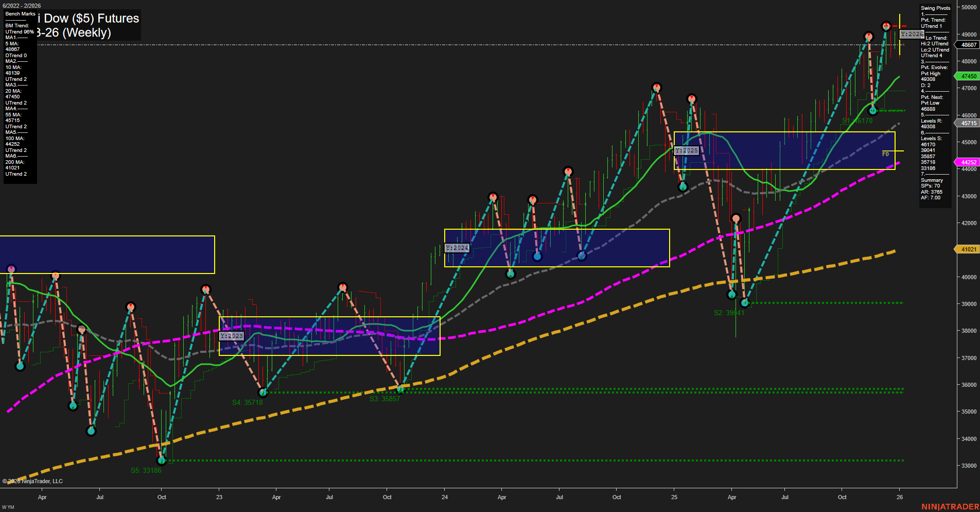The image size is (980, 512).
Task: Expand the Swing Pivots Summary section
Action: 931,180
